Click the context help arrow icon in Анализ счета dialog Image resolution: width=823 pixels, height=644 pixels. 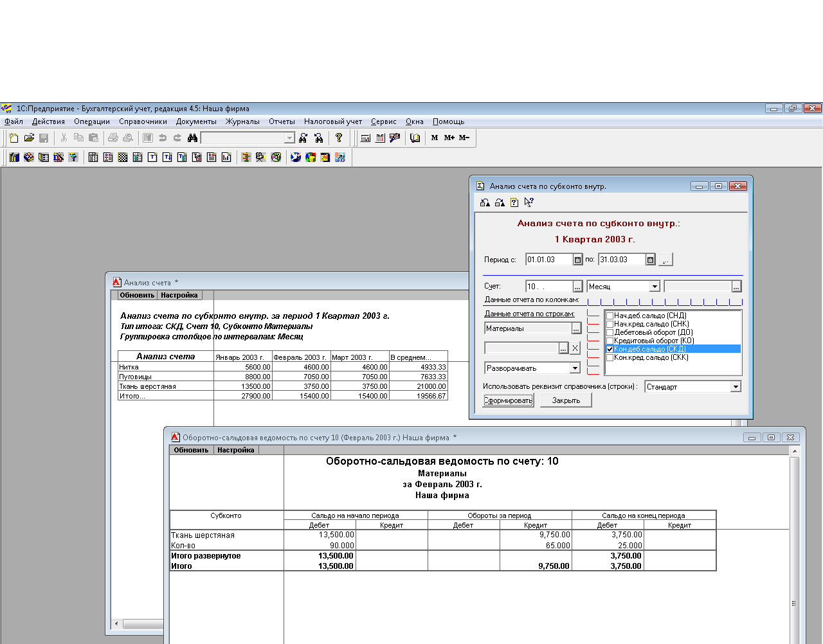[x=529, y=202]
